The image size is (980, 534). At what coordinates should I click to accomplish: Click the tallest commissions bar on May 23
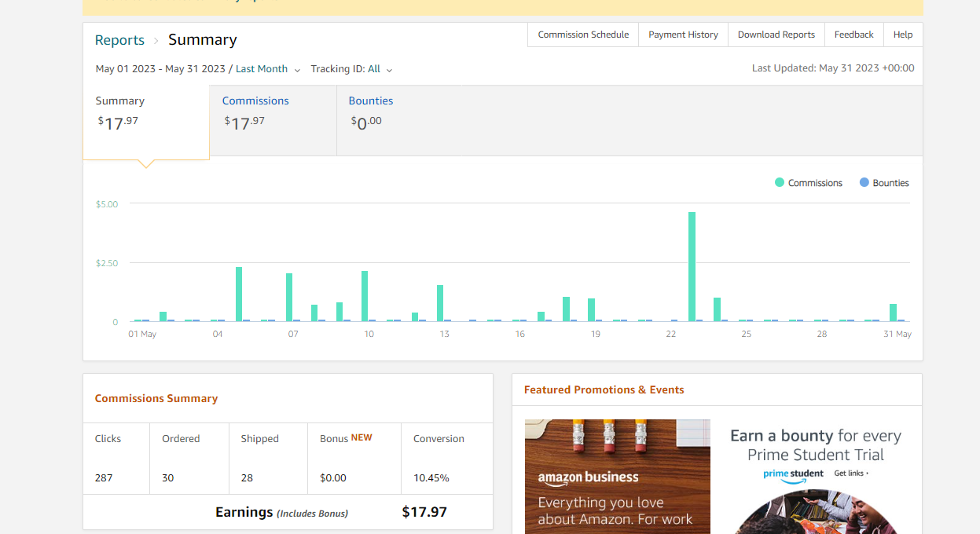coord(692,266)
